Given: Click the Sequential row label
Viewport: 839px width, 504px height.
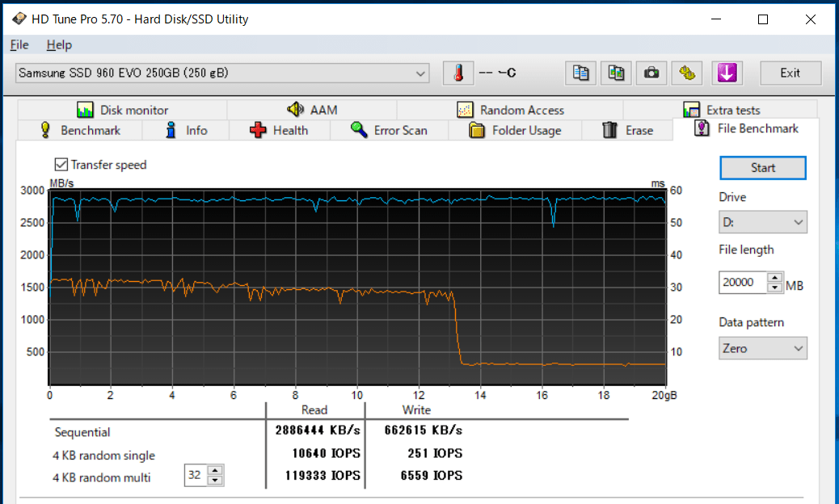Looking at the screenshot, I should click(82, 432).
